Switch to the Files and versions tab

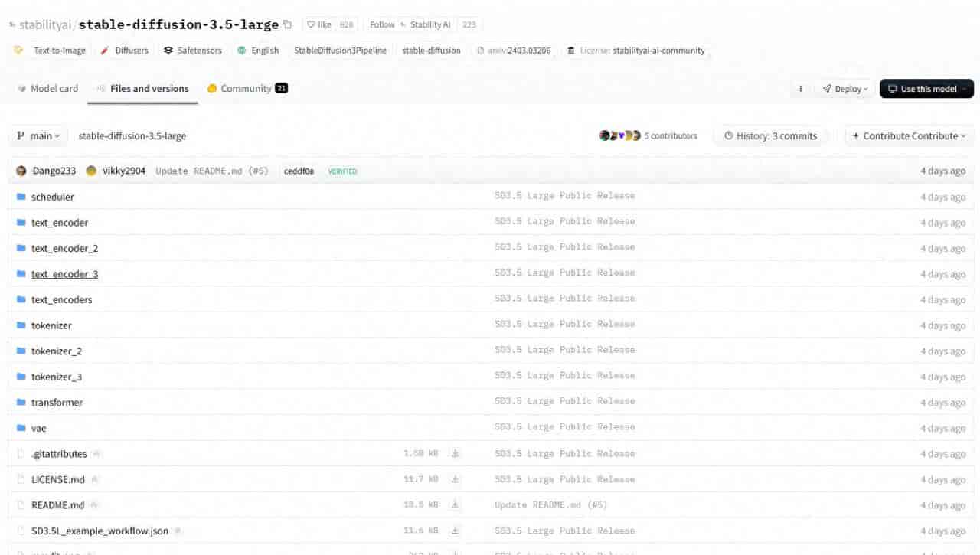tap(142, 89)
